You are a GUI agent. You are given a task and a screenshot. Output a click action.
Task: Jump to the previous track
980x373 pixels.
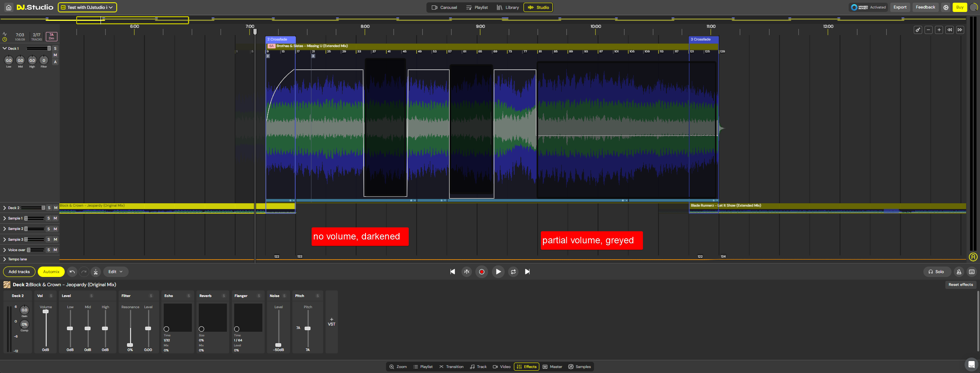tap(453, 272)
